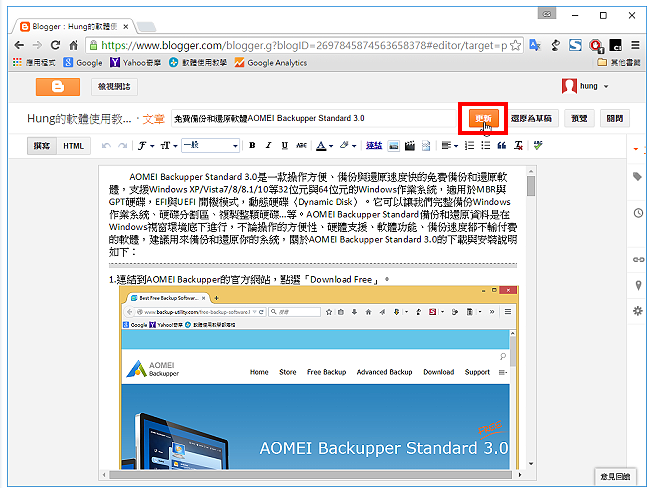Open the font family dropdown

(146, 146)
